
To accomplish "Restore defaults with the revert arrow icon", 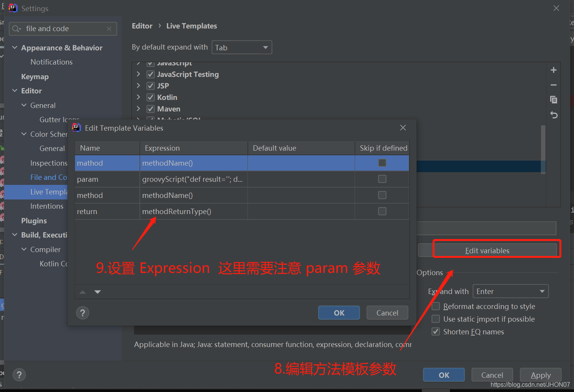I will click(x=553, y=115).
